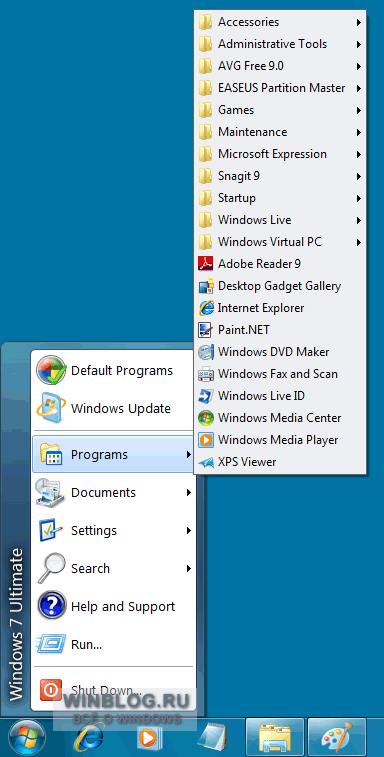The width and height of the screenshot is (384, 757).
Task: Open XPS Viewer
Action: click(280, 462)
